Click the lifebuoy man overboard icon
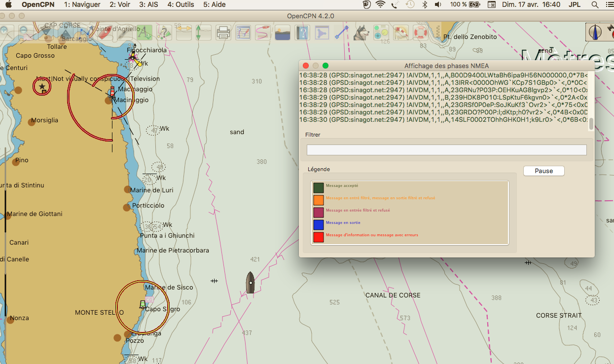The height and width of the screenshot is (364, 614). pos(421,33)
